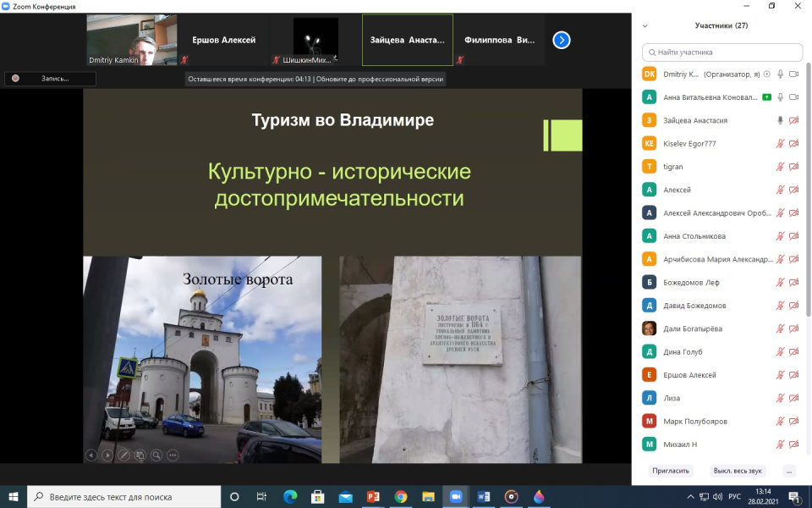
Task: Select Ершов Алексей video tile
Action: 223,40
